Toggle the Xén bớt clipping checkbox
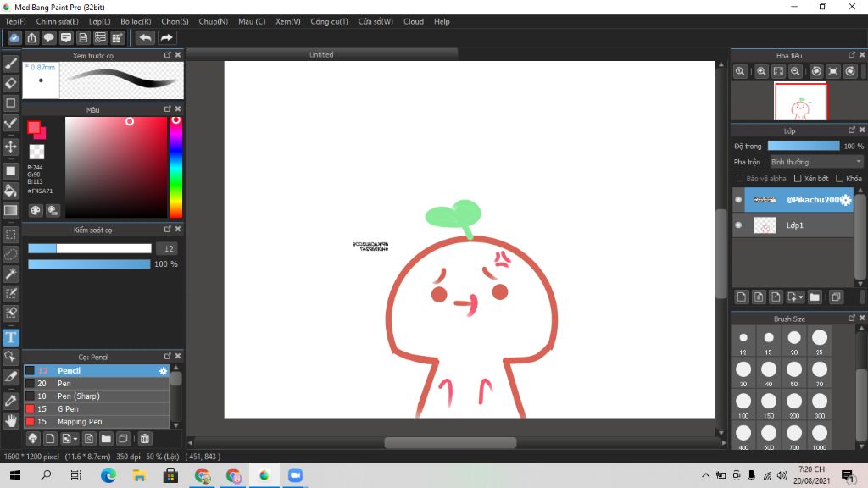 798,178
